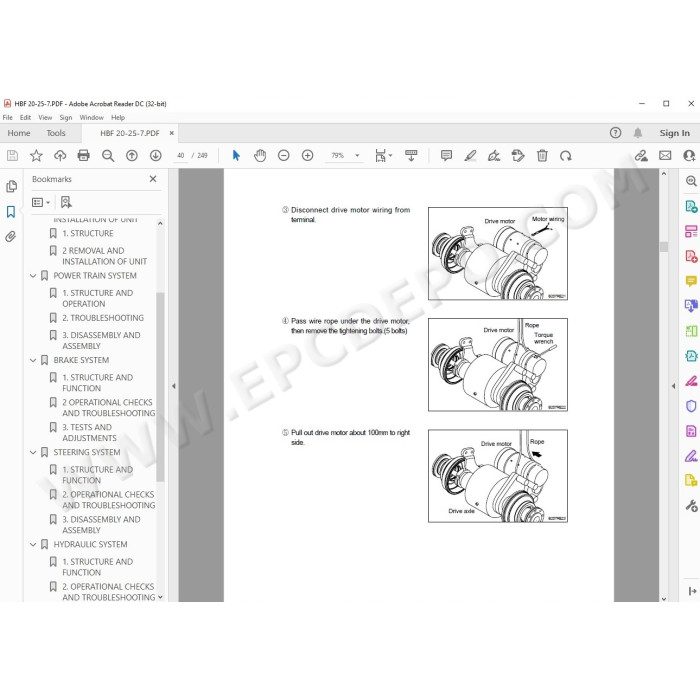Click the Sign In button

(x=675, y=133)
